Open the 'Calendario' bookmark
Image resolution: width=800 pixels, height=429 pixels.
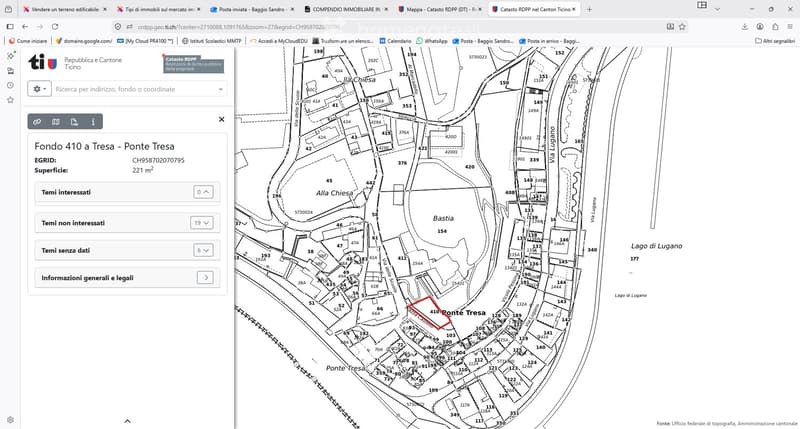[x=395, y=41]
